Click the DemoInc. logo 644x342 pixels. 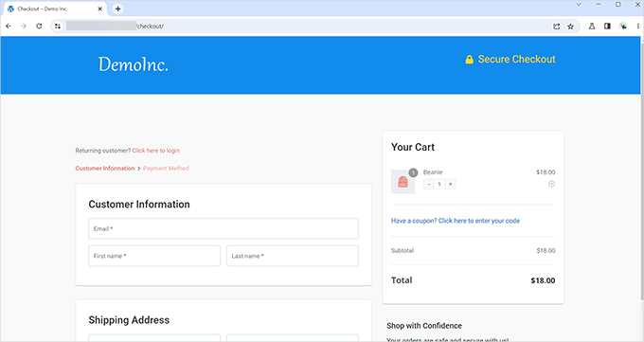point(134,64)
